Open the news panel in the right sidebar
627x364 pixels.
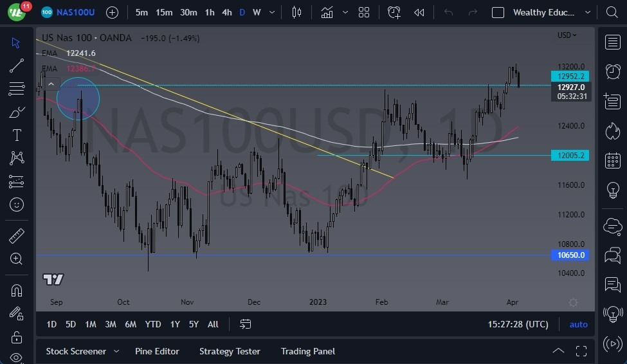coord(613,101)
